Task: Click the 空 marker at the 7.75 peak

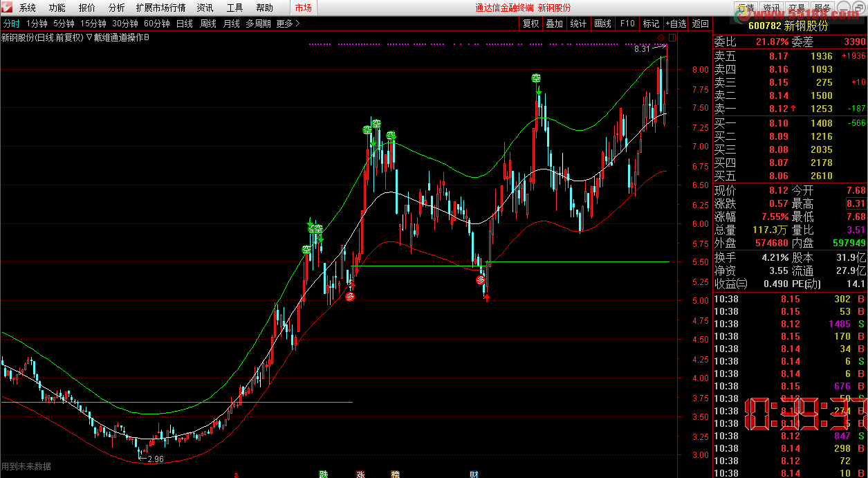Action: tap(536, 78)
